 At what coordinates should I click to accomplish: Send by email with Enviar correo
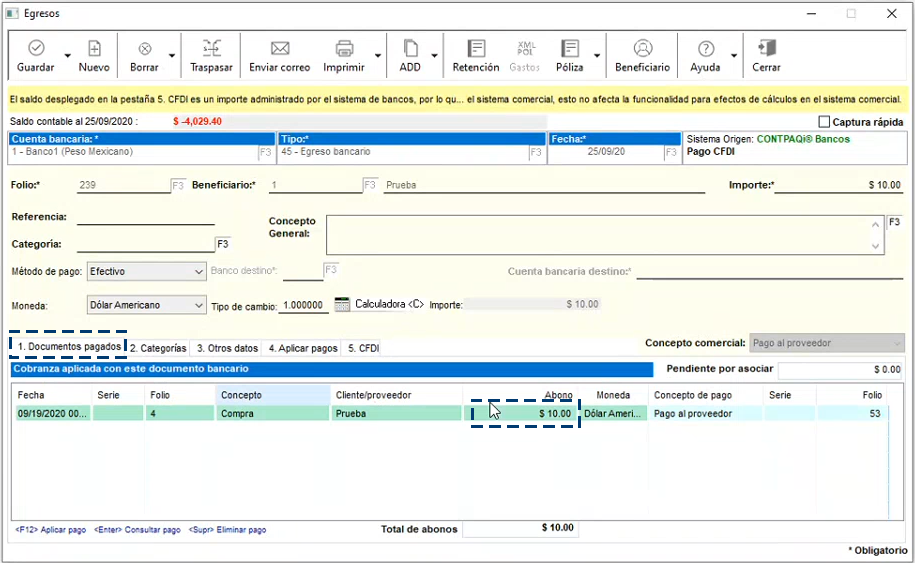pyautogui.click(x=280, y=48)
